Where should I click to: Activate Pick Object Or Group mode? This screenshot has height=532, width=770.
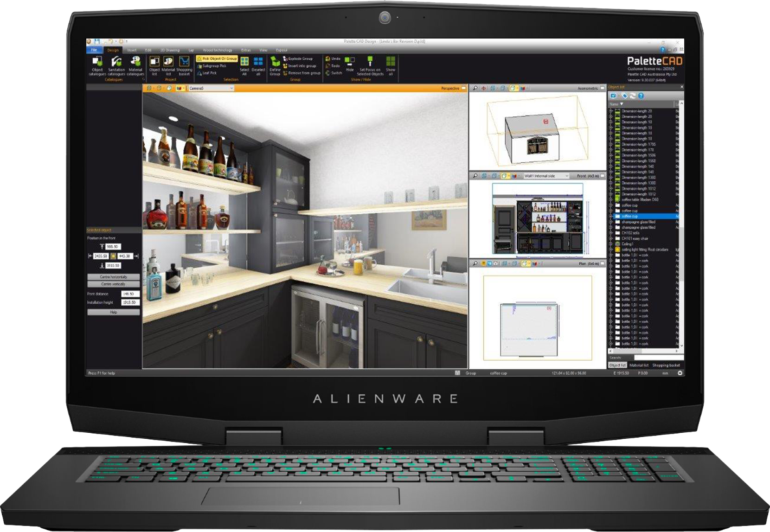coord(217,59)
